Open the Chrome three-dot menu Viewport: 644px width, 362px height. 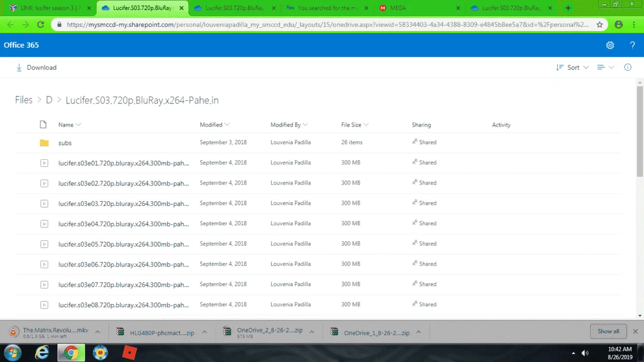coord(634,25)
